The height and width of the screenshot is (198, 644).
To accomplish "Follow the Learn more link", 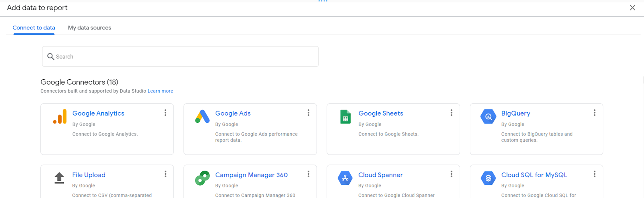I will (160, 91).
